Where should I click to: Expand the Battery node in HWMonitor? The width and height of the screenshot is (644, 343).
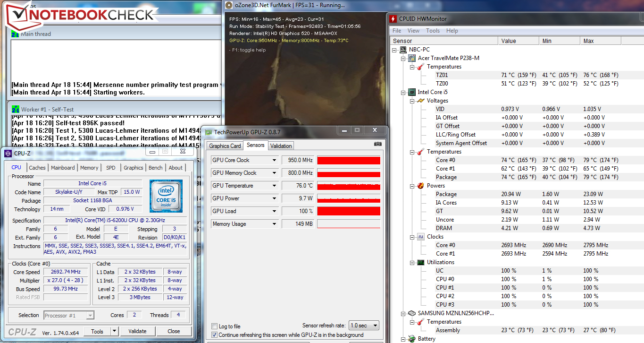click(403, 339)
